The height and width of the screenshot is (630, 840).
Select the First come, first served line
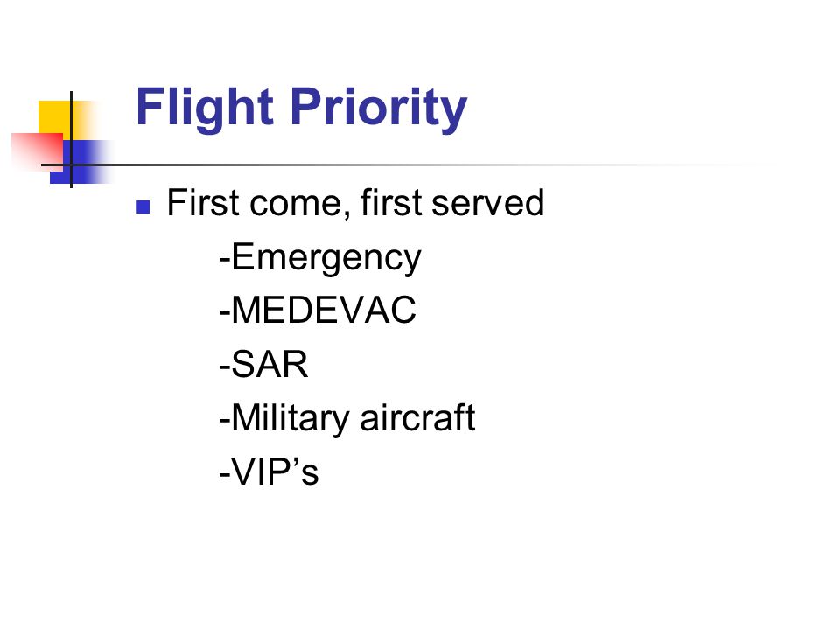click(355, 203)
